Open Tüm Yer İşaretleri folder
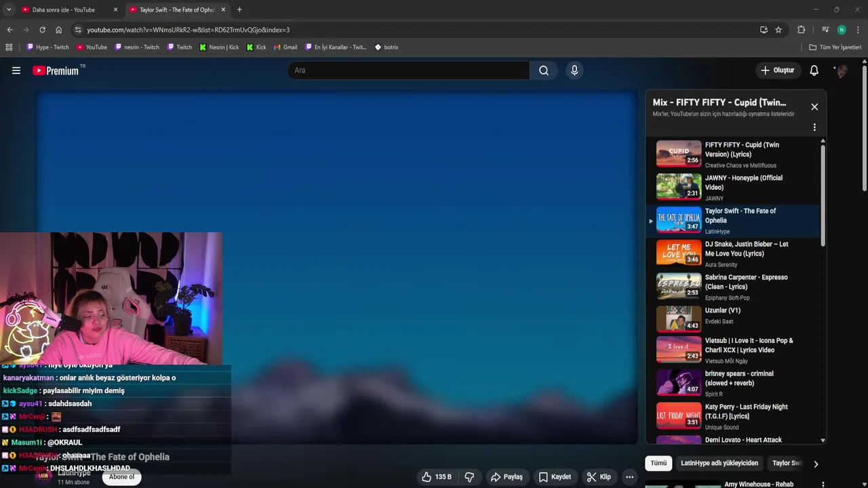868x488 pixels. 835,47
